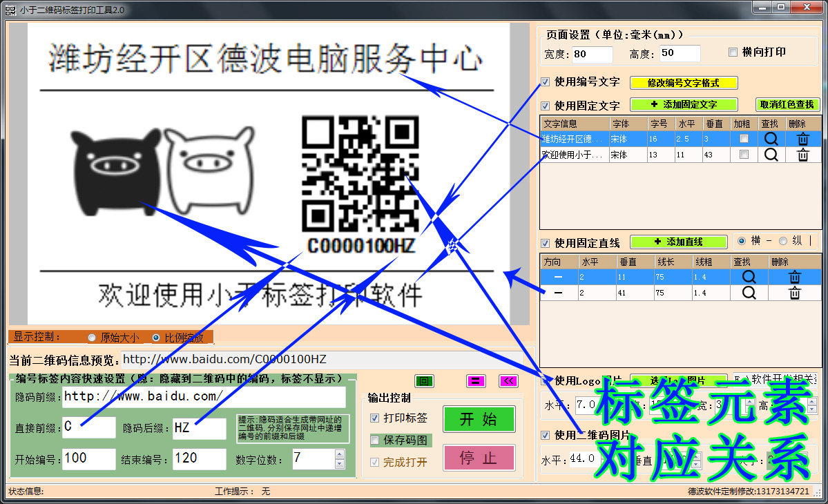Screen dimensions: 828x504
Task: Select the 比例缩放 display radio button
Action: (156, 337)
